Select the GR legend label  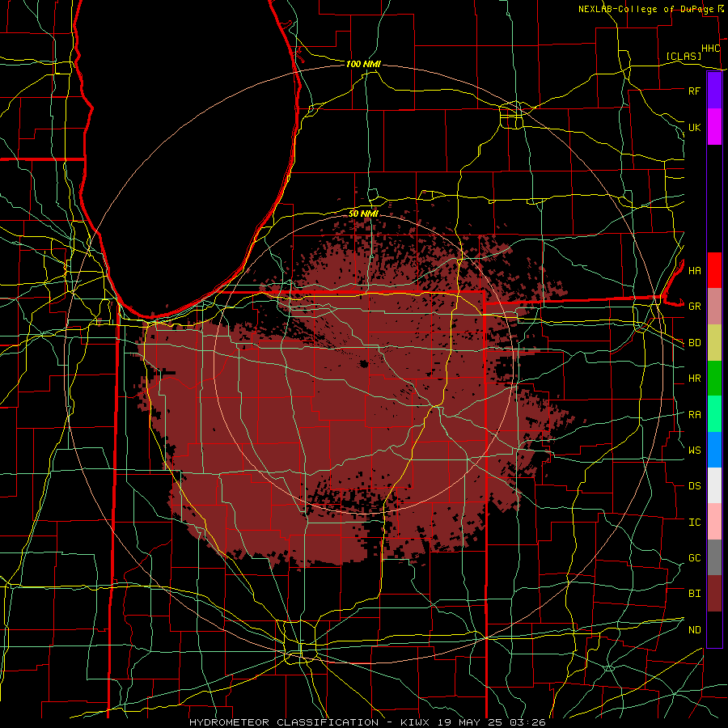[694, 307]
